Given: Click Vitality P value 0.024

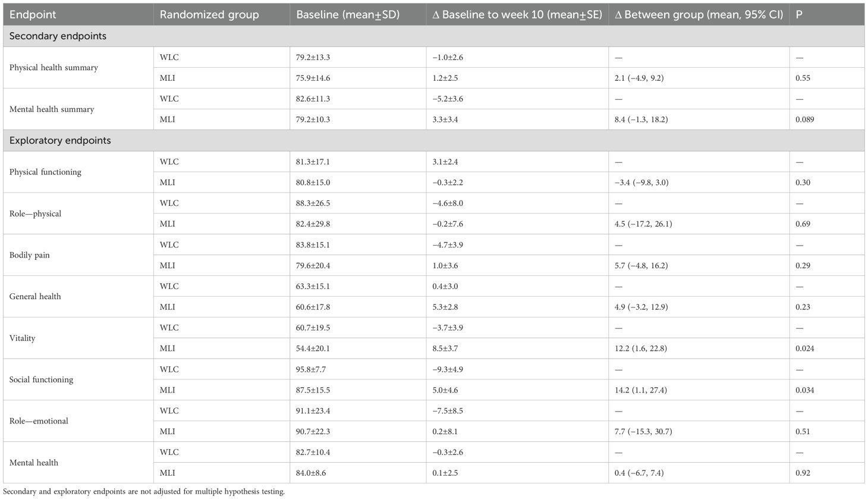Looking at the screenshot, I should (x=805, y=349).
